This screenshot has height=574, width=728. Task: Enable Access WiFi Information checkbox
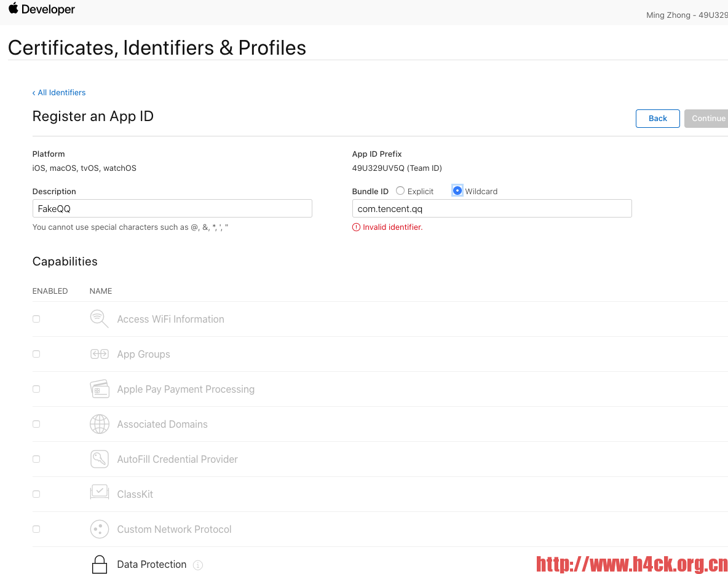[36, 319]
